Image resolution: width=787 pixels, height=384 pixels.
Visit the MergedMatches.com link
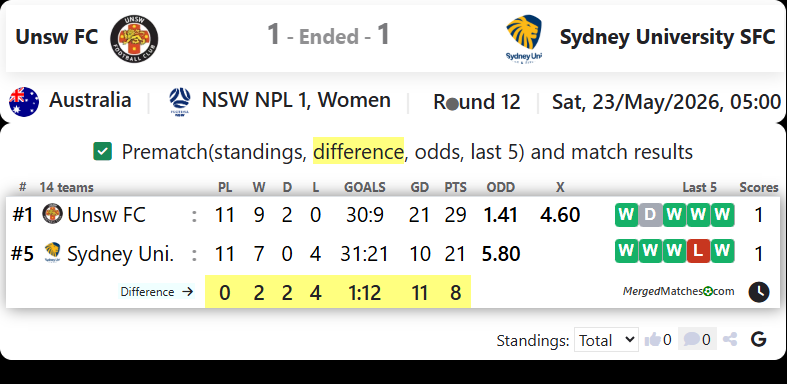pos(679,291)
